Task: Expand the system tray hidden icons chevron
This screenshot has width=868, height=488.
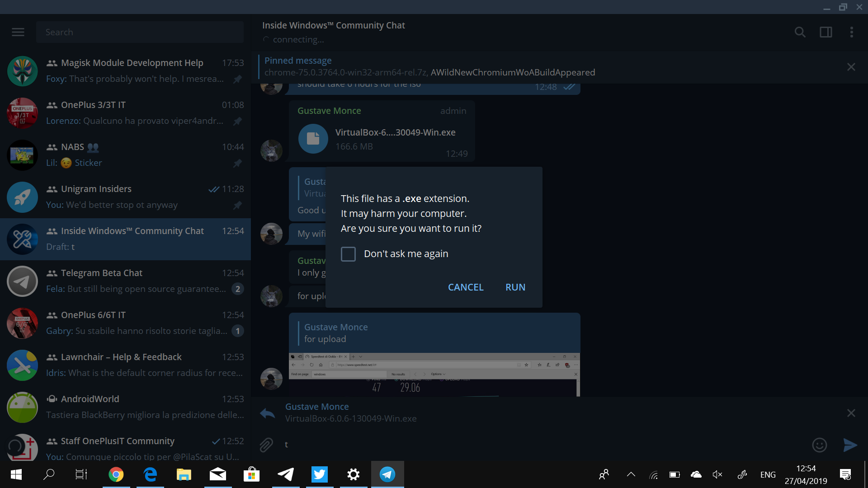Action: 631,474
